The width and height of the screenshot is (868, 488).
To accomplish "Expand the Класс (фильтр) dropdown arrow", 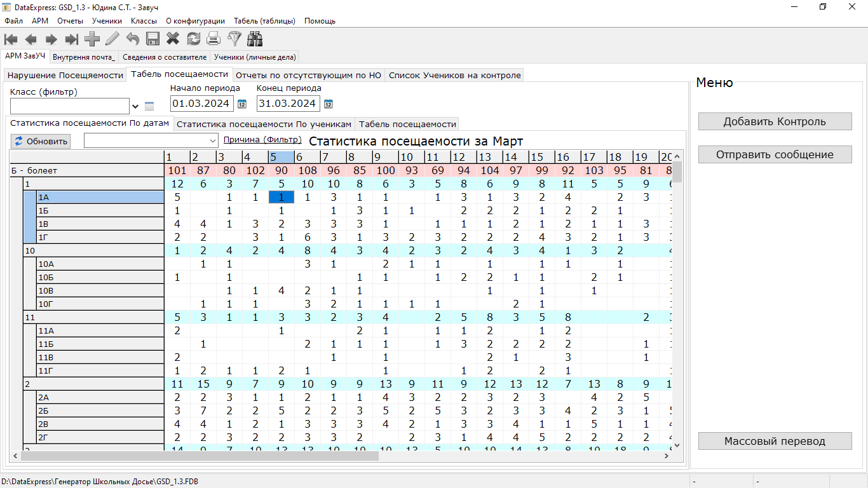I will coord(135,106).
